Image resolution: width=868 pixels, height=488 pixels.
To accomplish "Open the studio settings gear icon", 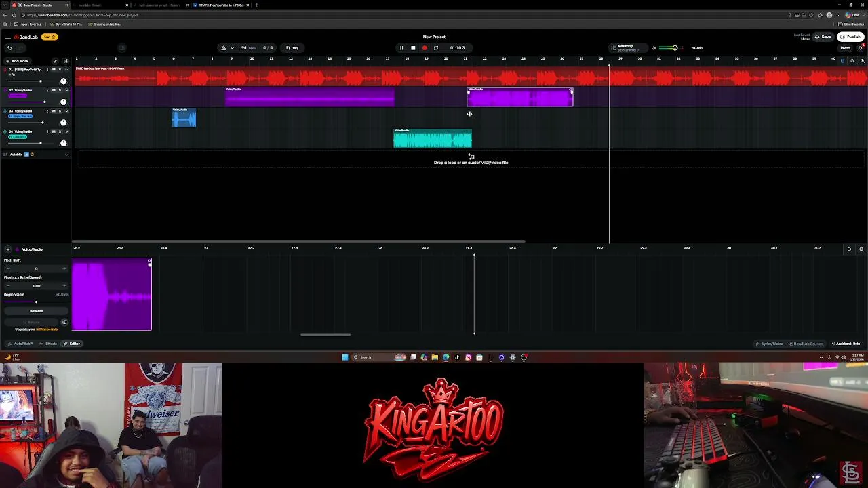I will (x=861, y=48).
